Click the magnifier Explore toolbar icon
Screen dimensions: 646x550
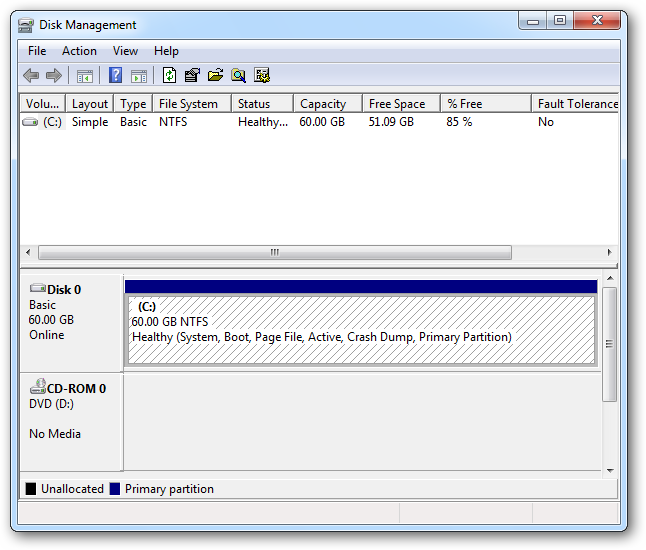pyautogui.click(x=239, y=75)
